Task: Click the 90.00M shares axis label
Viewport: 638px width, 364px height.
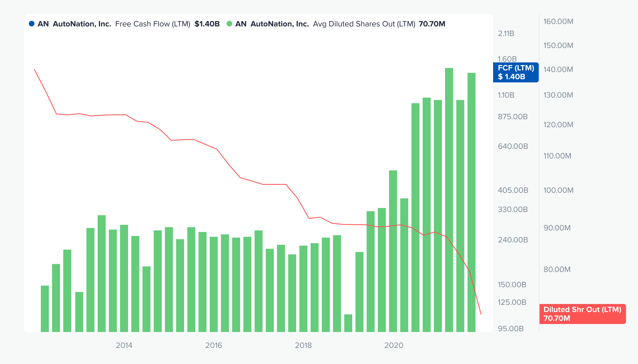Action: pyautogui.click(x=557, y=228)
